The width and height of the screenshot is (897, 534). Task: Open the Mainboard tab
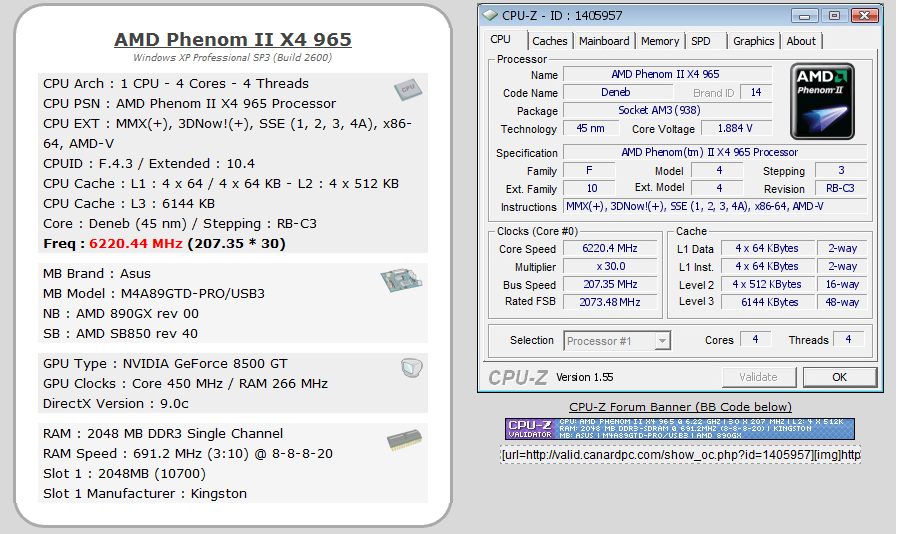coord(604,41)
